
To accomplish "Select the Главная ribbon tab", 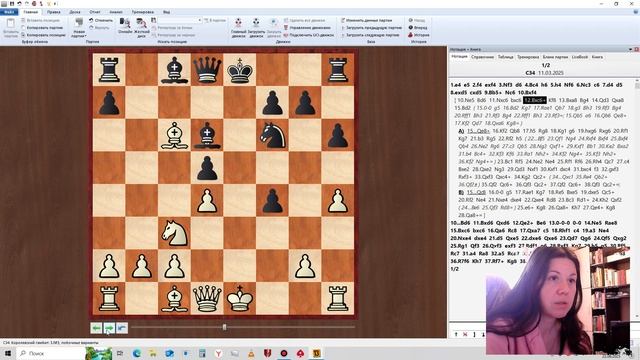I will (x=31, y=12).
